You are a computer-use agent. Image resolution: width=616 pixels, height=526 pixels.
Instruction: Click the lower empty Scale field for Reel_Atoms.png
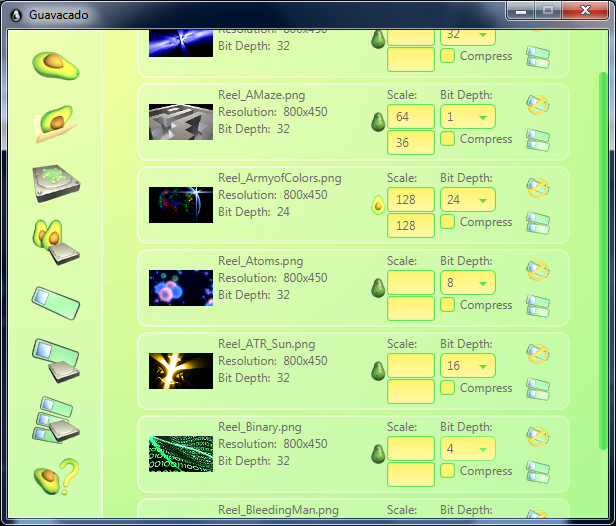(x=411, y=308)
